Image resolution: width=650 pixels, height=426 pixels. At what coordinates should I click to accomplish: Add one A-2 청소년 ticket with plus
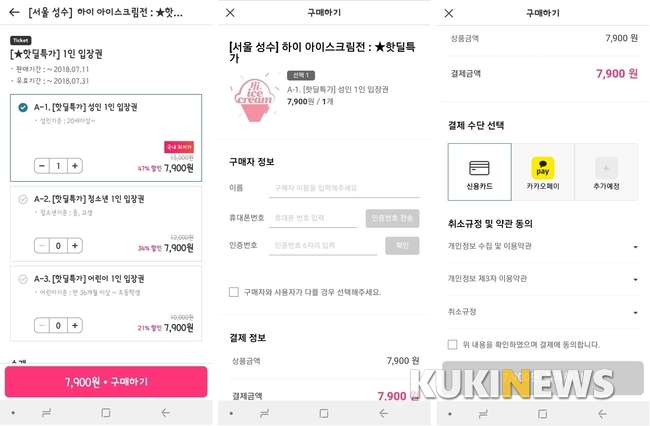tap(75, 246)
